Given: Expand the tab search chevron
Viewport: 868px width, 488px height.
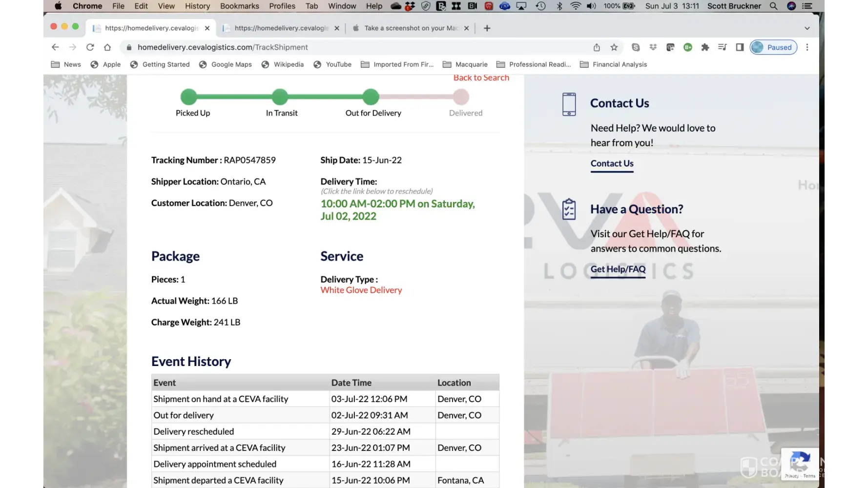Looking at the screenshot, I should pyautogui.click(x=807, y=28).
